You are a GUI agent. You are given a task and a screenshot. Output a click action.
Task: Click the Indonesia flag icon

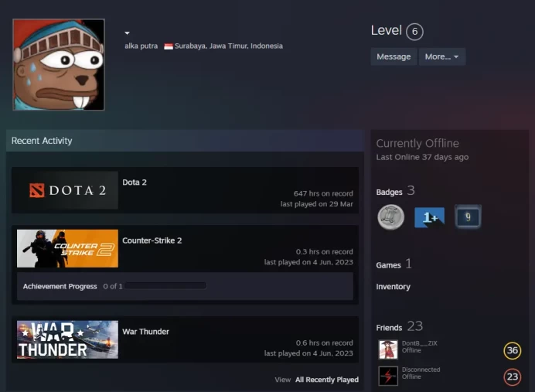tap(169, 46)
